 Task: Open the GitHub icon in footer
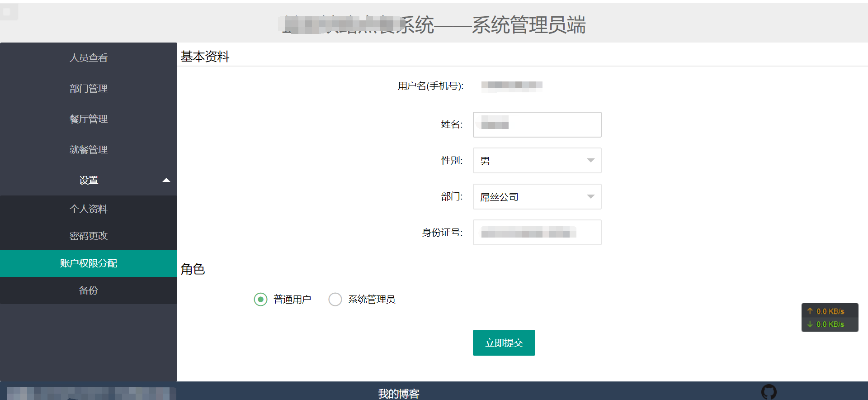pyautogui.click(x=769, y=392)
